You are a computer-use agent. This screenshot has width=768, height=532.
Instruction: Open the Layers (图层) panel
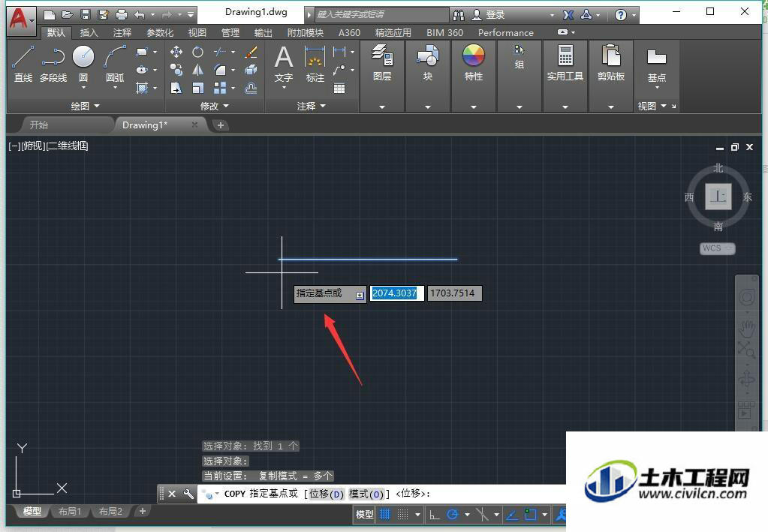pos(382,62)
